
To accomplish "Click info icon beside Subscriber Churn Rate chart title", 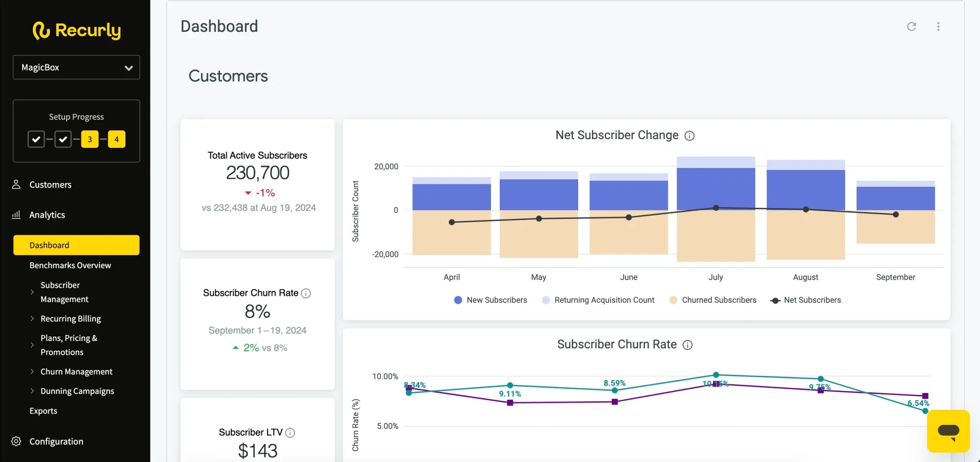I will [687, 345].
